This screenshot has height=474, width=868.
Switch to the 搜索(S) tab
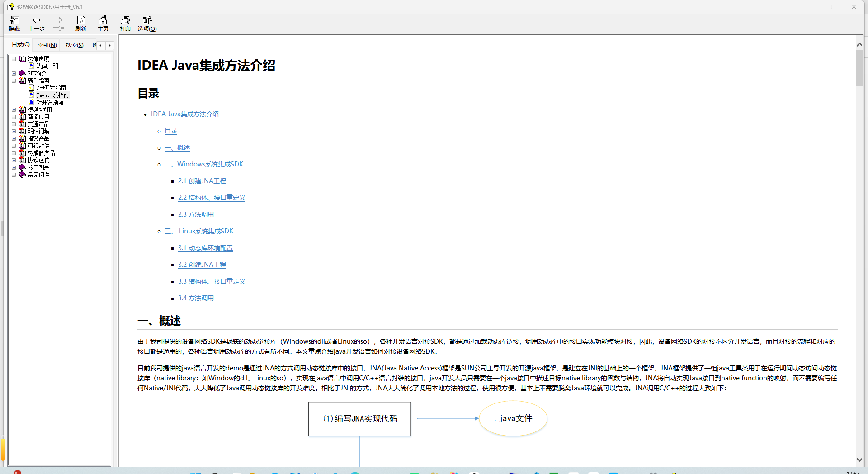coord(74,45)
